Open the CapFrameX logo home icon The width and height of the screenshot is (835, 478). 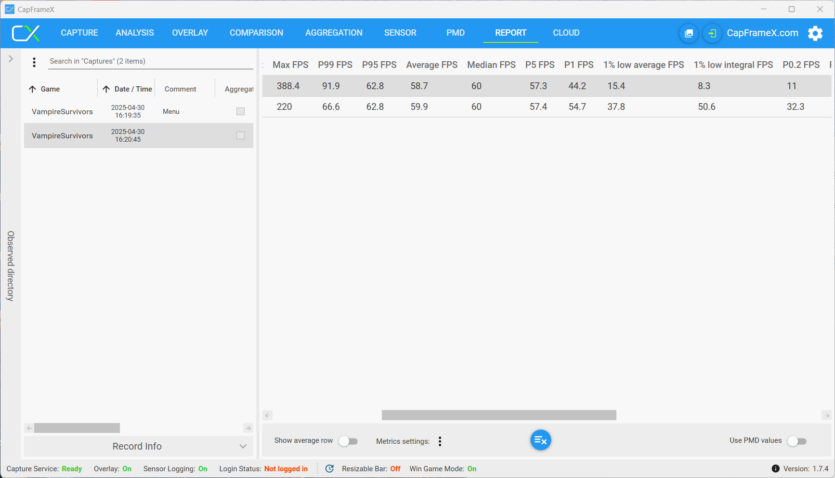click(26, 33)
